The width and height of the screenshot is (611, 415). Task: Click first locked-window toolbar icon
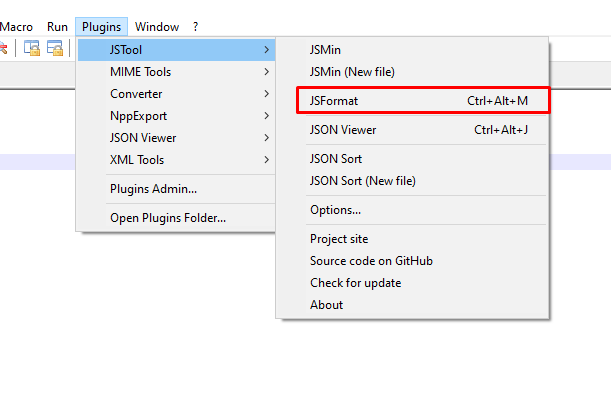coord(32,48)
